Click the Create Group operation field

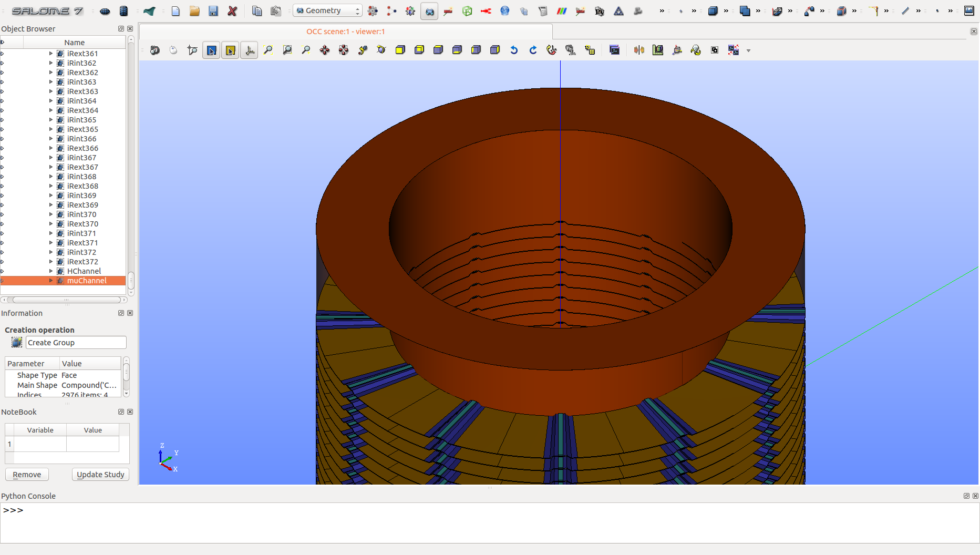coord(76,343)
